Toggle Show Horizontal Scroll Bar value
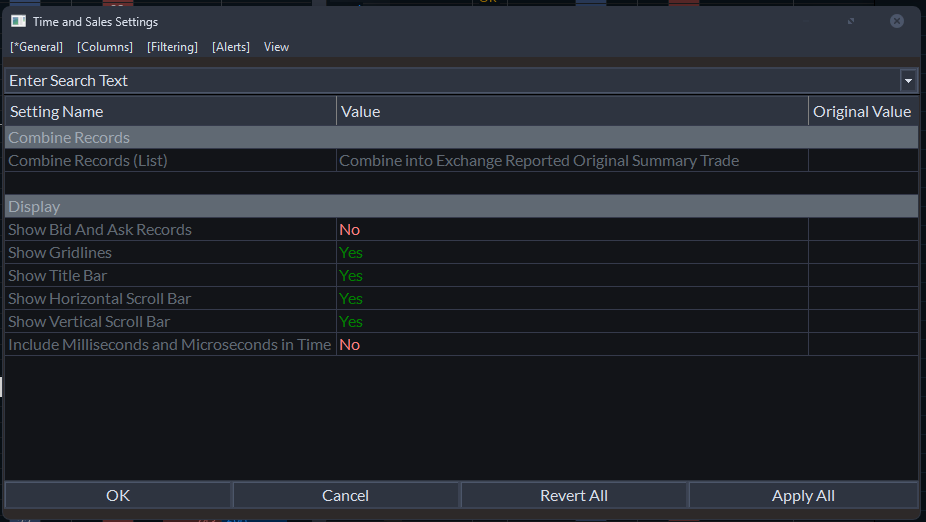The height and width of the screenshot is (522, 926). pyautogui.click(x=351, y=299)
